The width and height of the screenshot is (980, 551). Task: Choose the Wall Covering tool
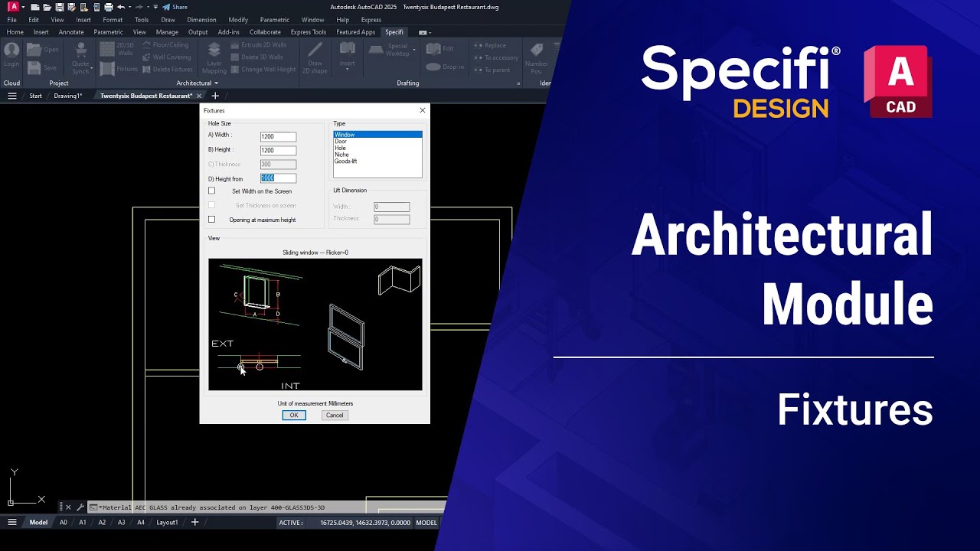coord(167,57)
